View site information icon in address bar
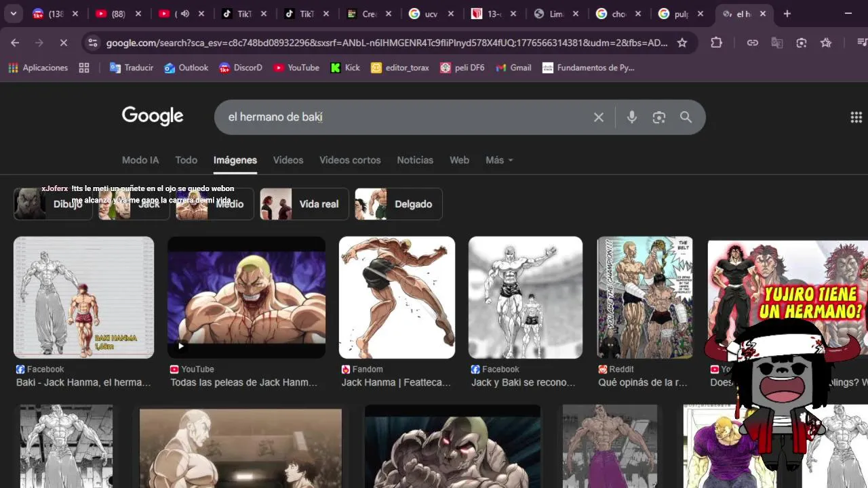The image size is (868, 488). 93,43
